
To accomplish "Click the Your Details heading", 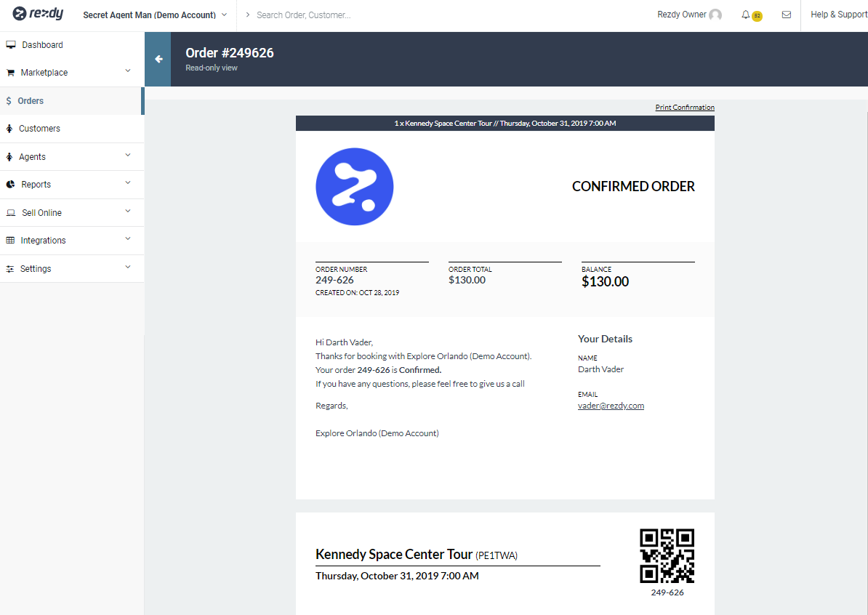I will pos(605,339).
